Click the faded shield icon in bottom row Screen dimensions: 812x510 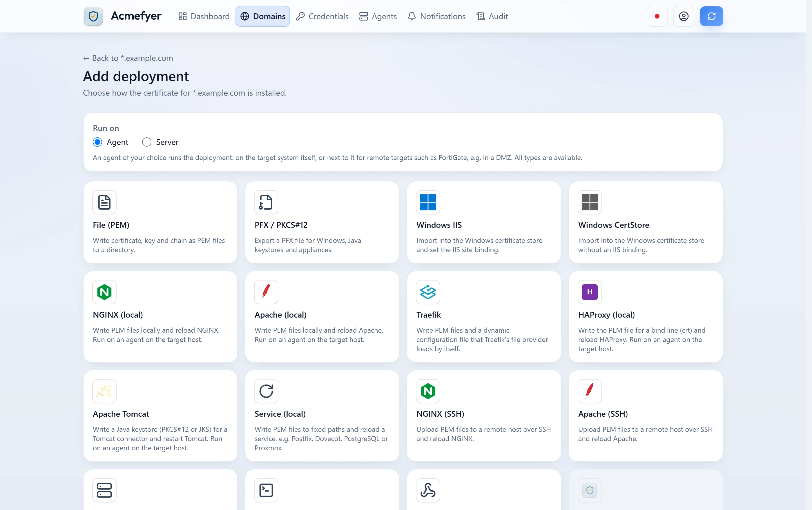590,490
